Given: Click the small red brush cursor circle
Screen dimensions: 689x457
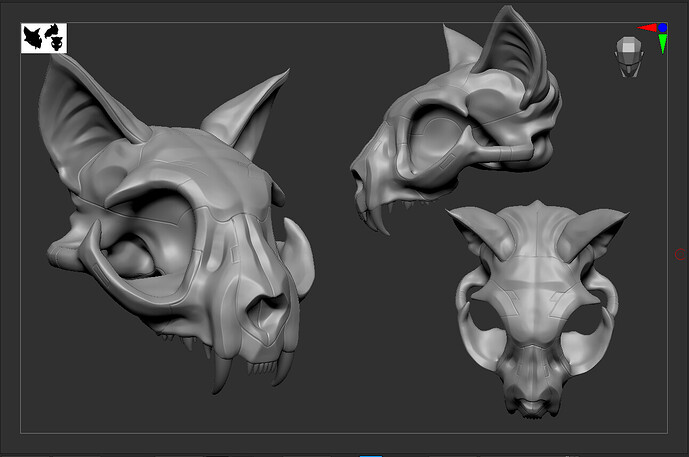Looking at the screenshot, I should 680,254.
